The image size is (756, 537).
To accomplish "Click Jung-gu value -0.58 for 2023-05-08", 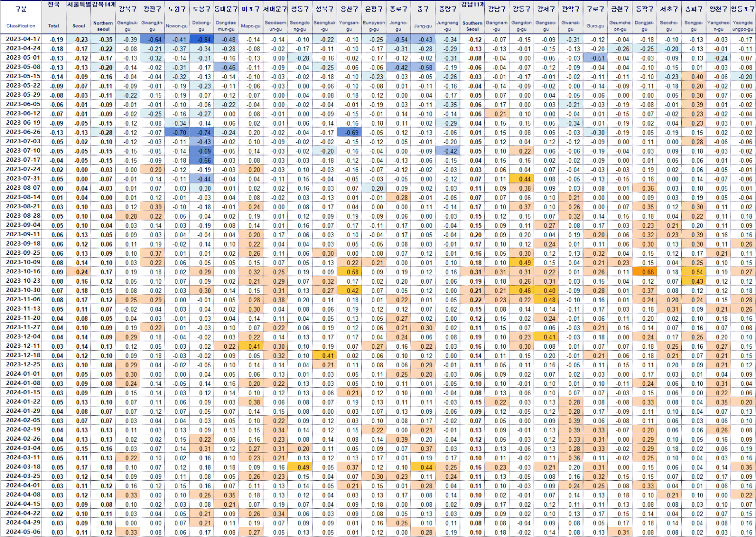I will click(423, 67).
